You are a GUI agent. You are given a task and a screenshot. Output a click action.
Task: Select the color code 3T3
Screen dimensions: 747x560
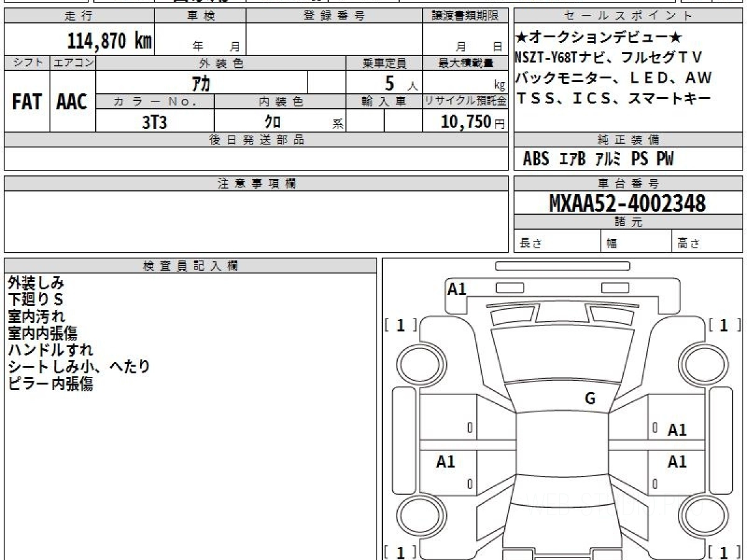click(x=154, y=122)
